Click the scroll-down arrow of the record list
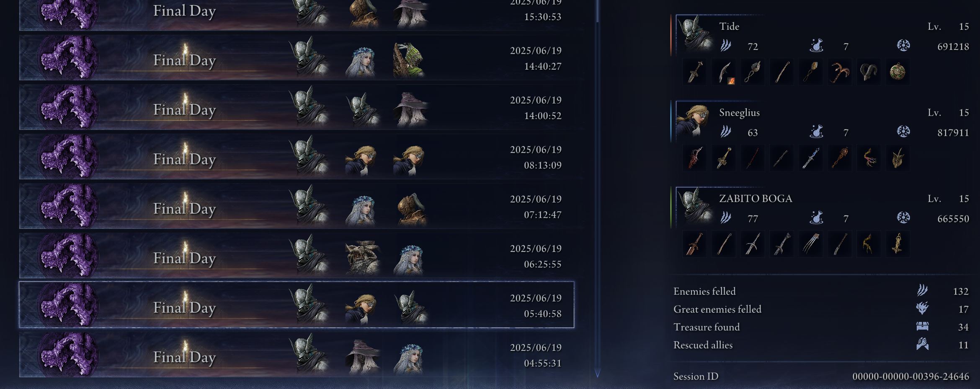This screenshot has height=389, width=980. tap(598, 373)
